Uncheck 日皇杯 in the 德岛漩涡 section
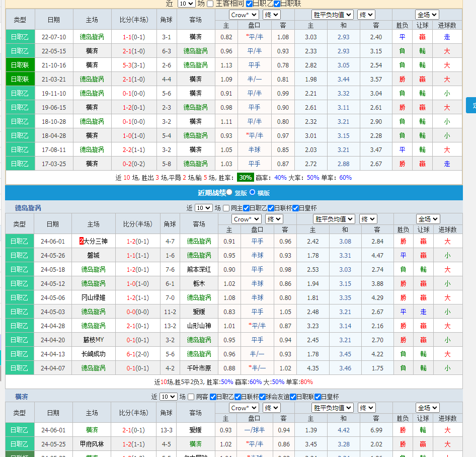 tap(295, 208)
